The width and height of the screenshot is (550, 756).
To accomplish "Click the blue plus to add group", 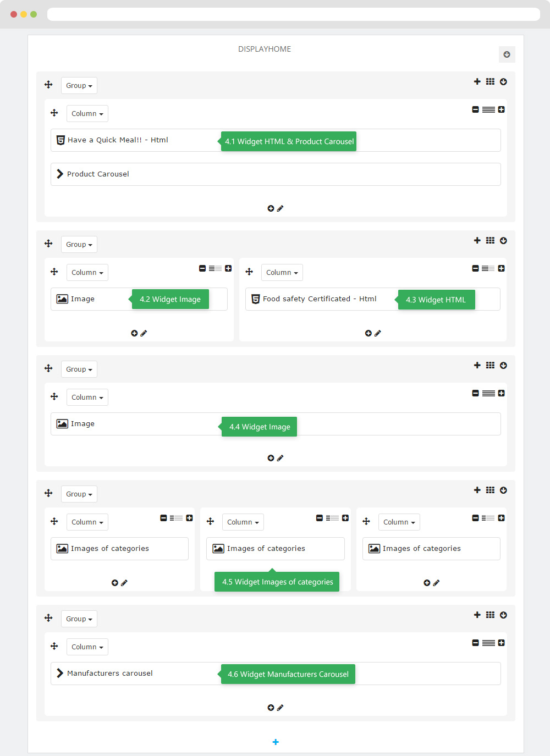I will [x=276, y=742].
